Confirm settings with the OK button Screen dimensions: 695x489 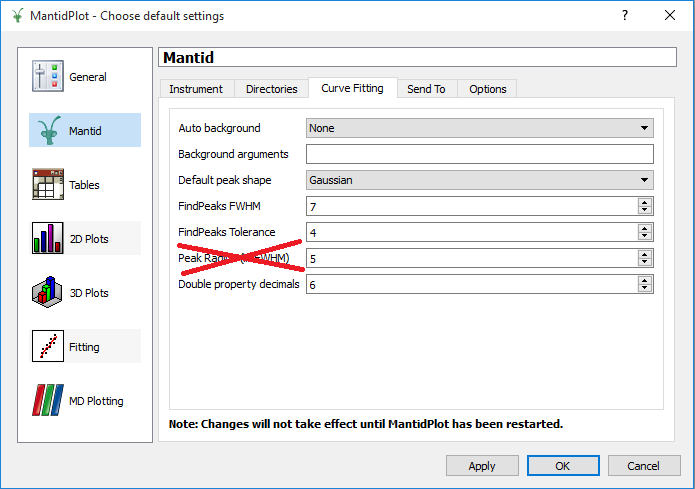click(x=563, y=466)
